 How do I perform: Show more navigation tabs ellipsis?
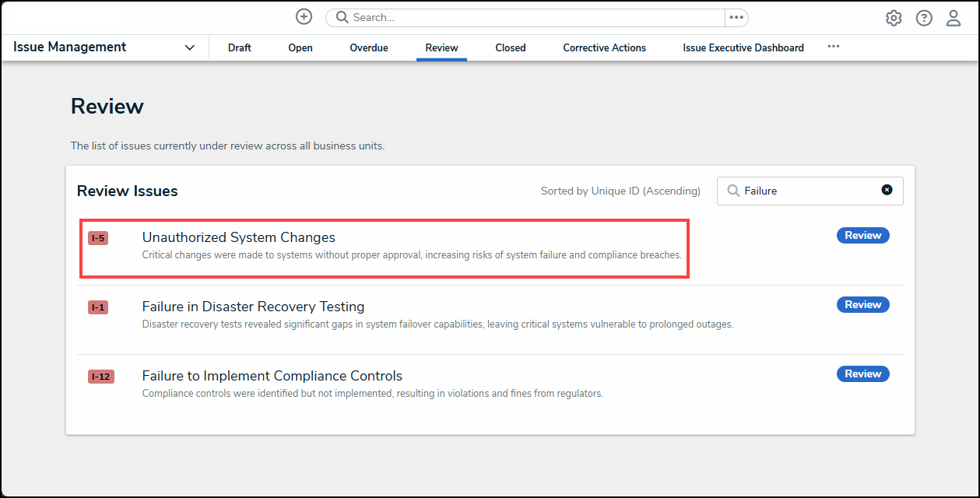click(834, 47)
